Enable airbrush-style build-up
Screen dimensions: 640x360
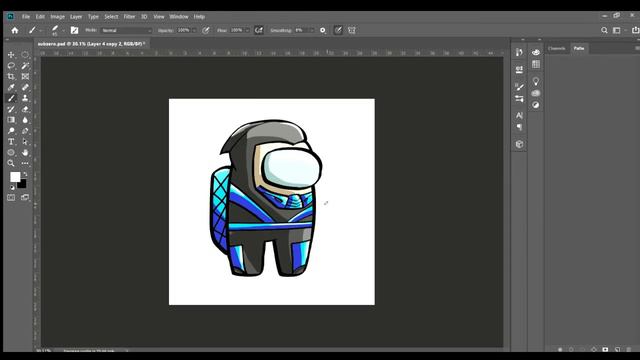259,30
